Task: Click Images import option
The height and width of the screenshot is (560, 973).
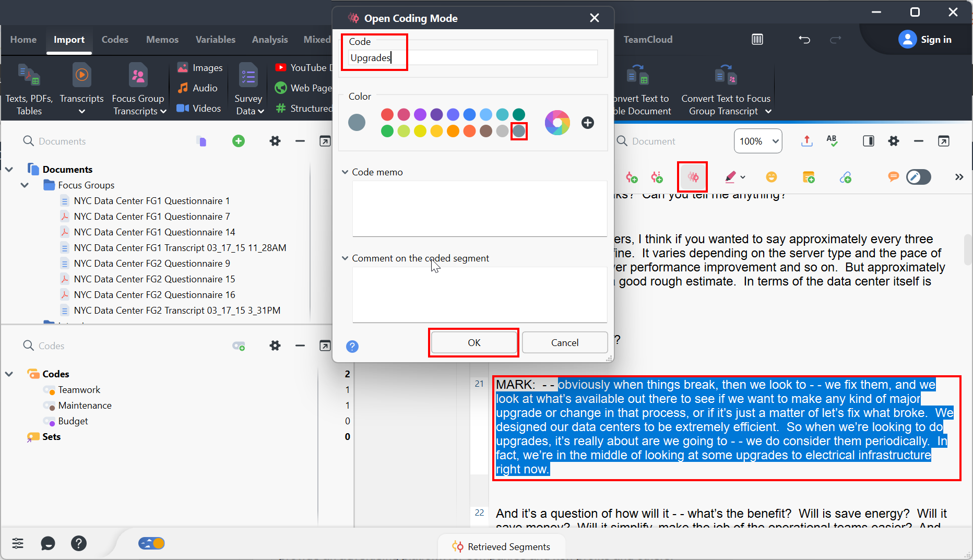Action: click(200, 67)
